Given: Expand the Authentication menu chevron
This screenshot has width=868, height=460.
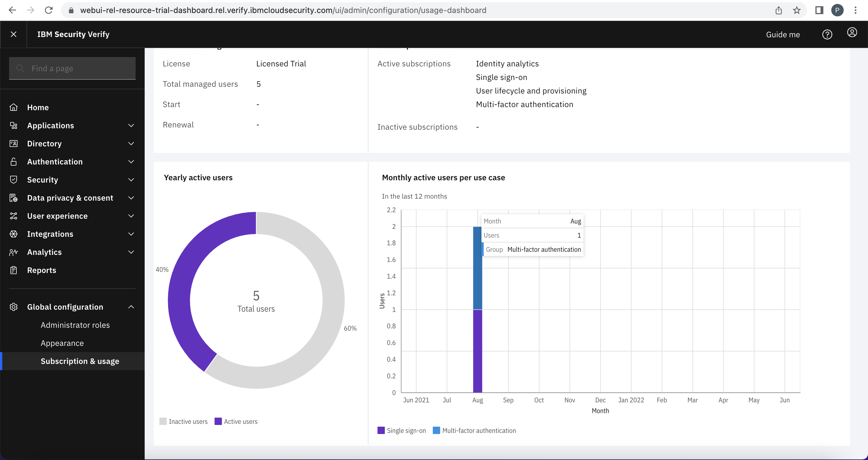Looking at the screenshot, I should click(x=131, y=162).
